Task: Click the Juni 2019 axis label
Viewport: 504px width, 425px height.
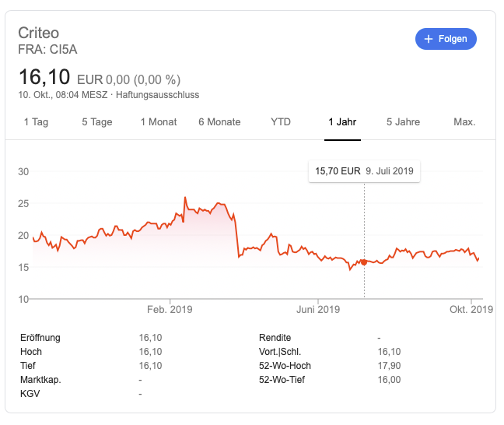Action: [318, 309]
